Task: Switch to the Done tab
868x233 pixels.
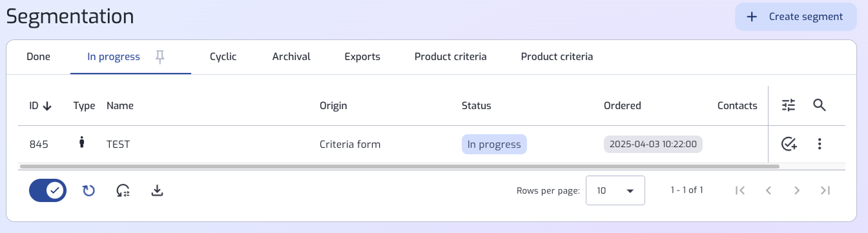Action: (38, 57)
